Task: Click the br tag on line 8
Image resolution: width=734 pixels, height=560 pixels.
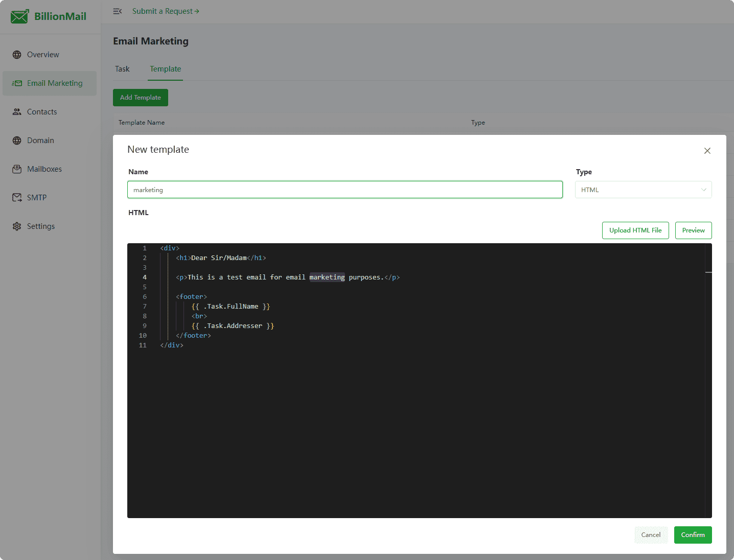Action: click(199, 316)
